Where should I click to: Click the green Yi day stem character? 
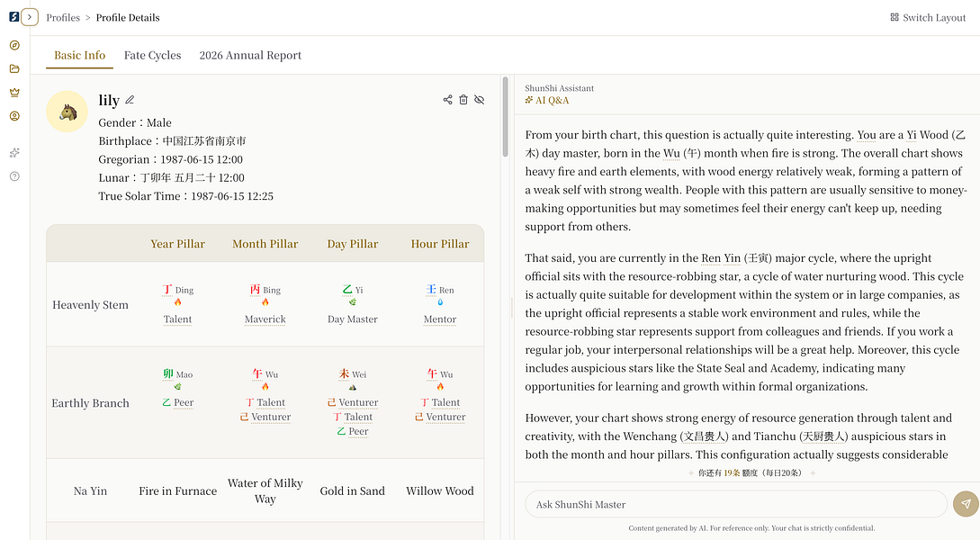(347, 290)
